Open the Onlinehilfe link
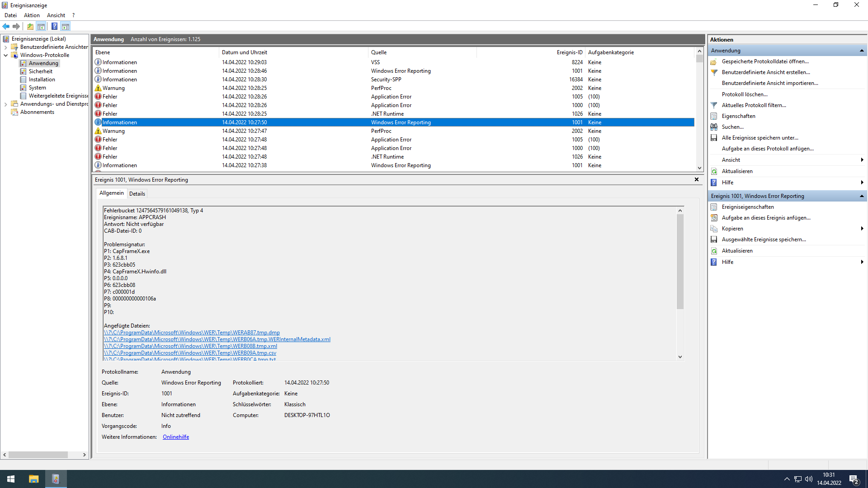 (x=175, y=436)
